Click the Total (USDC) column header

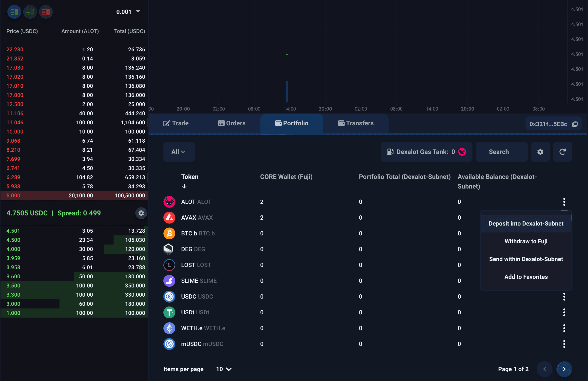[x=129, y=31]
